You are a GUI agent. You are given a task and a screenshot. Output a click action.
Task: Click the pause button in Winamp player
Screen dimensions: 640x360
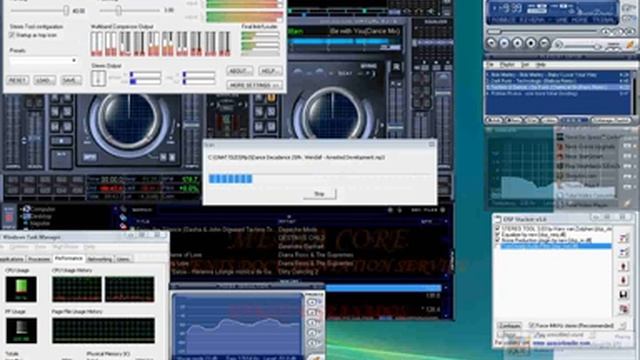[518, 43]
